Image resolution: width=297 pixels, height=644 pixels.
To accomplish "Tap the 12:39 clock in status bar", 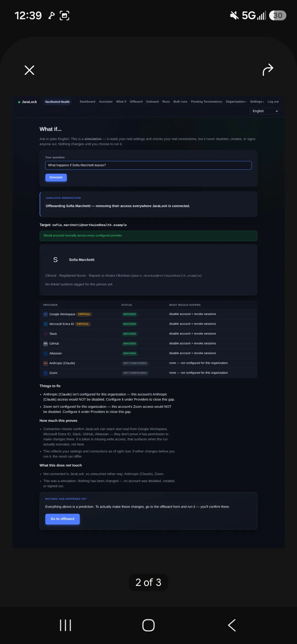I will (x=28, y=16).
